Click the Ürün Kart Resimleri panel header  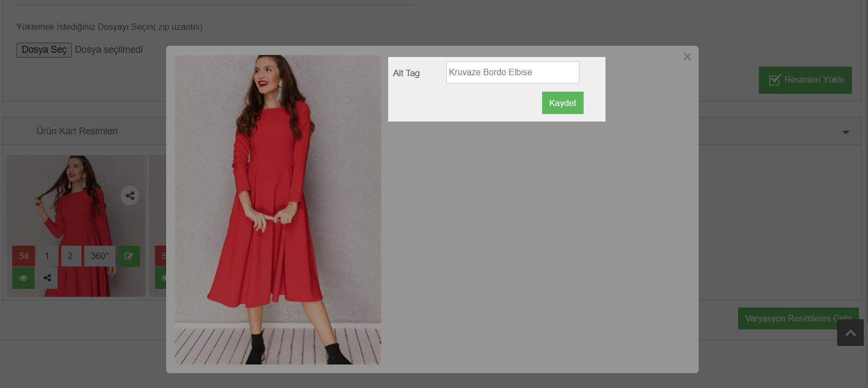tap(77, 131)
